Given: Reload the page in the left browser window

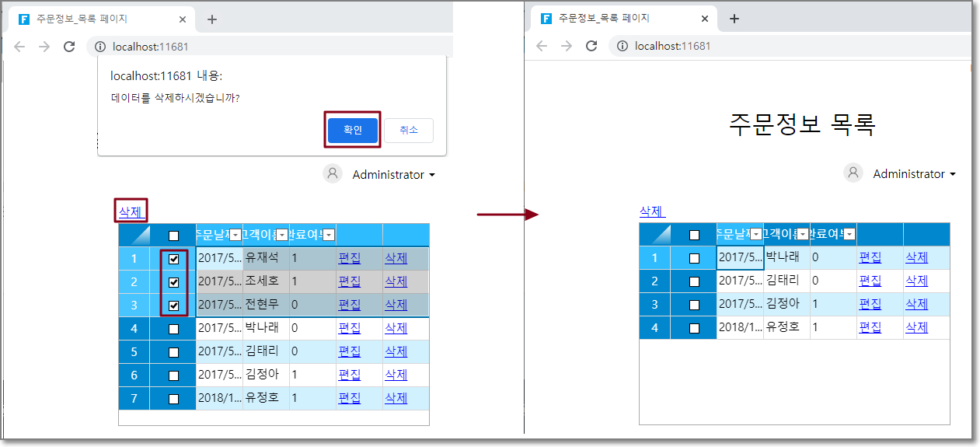Looking at the screenshot, I should pyautogui.click(x=69, y=47).
